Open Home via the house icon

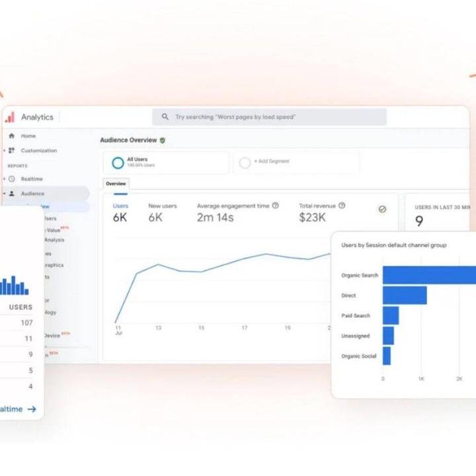click(11, 136)
